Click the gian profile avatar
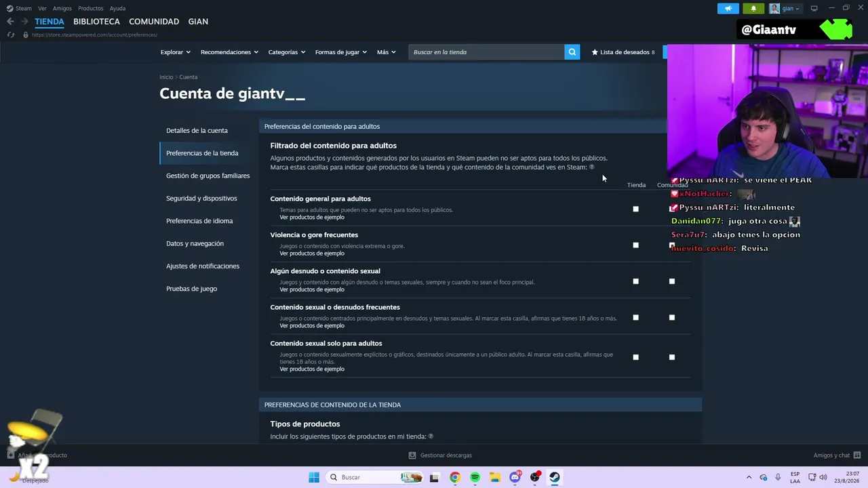 (x=774, y=9)
